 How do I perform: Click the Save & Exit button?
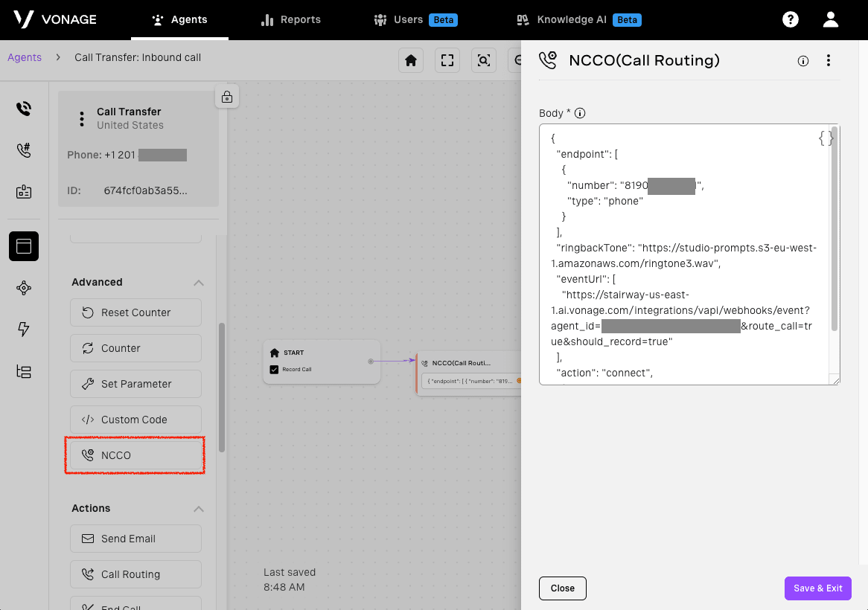tap(817, 588)
